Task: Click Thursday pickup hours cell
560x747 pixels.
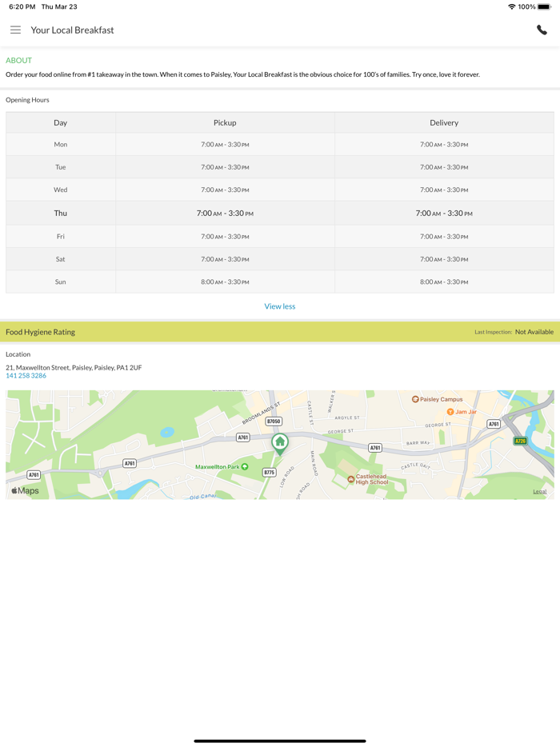Action: point(225,214)
